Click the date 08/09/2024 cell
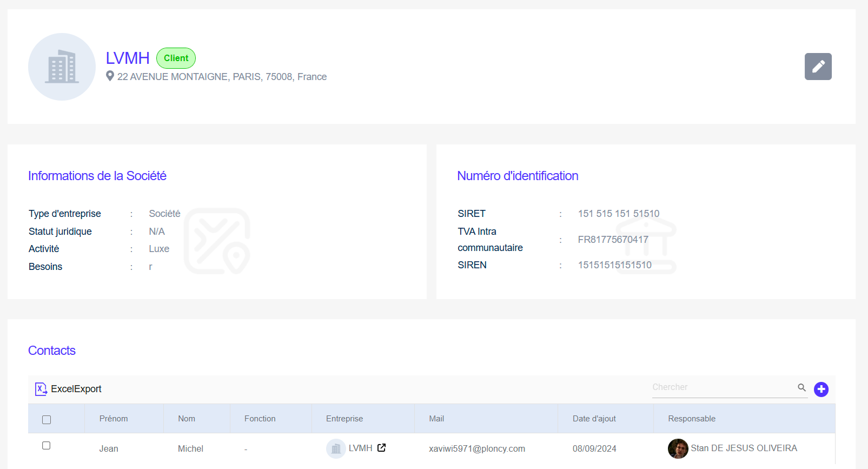The width and height of the screenshot is (868, 469). pyautogui.click(x=594, y=448)
